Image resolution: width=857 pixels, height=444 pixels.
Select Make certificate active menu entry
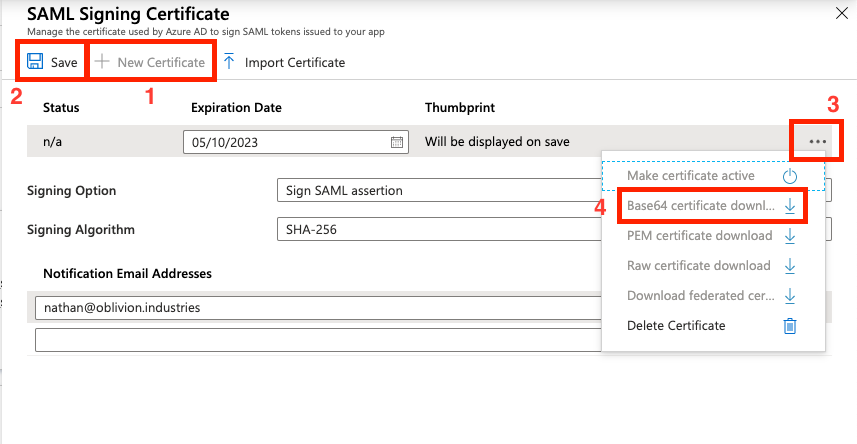pos(691,176)
